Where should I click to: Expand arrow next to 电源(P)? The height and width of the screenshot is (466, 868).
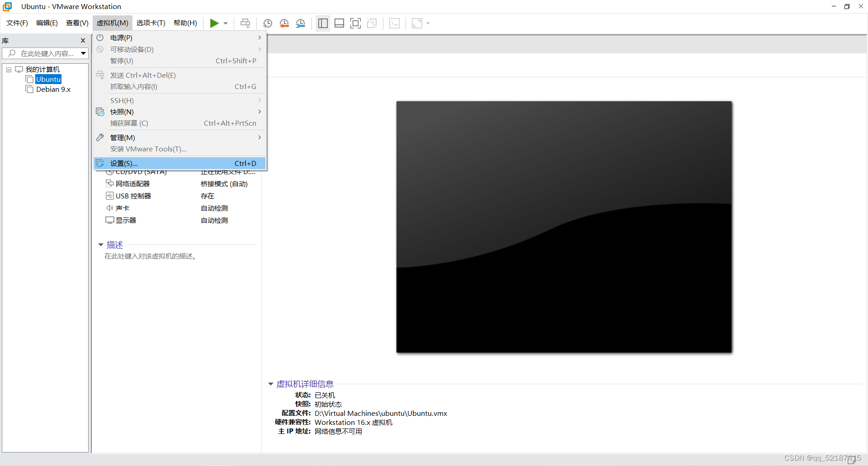[259, 38]
